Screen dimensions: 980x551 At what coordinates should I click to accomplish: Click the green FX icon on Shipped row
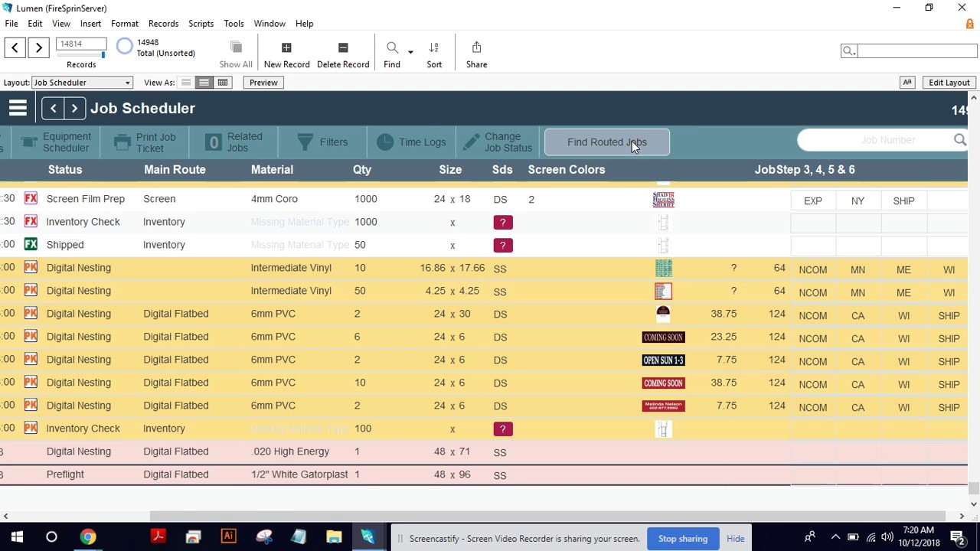pos(31,245)
